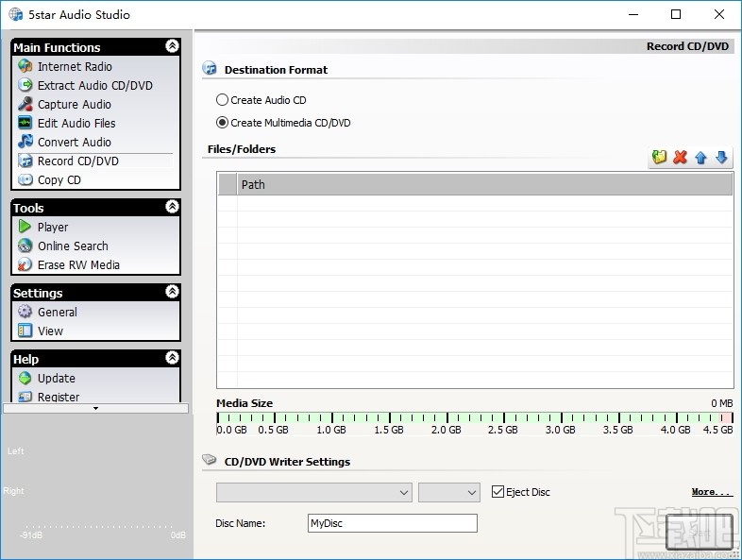742x560 pixels.
Task: Collapse the Settings panel
Action: pyautogui.click(x=172, y=292)
